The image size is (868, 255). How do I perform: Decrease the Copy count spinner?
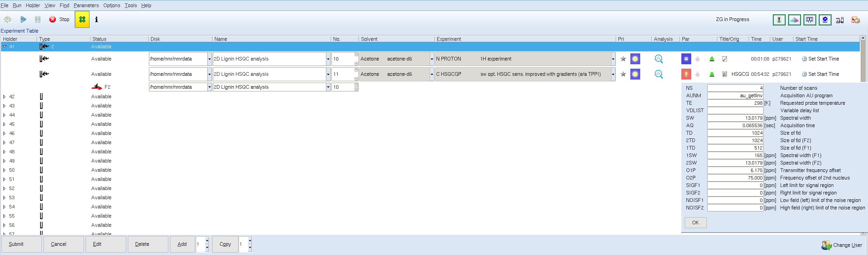250,248
